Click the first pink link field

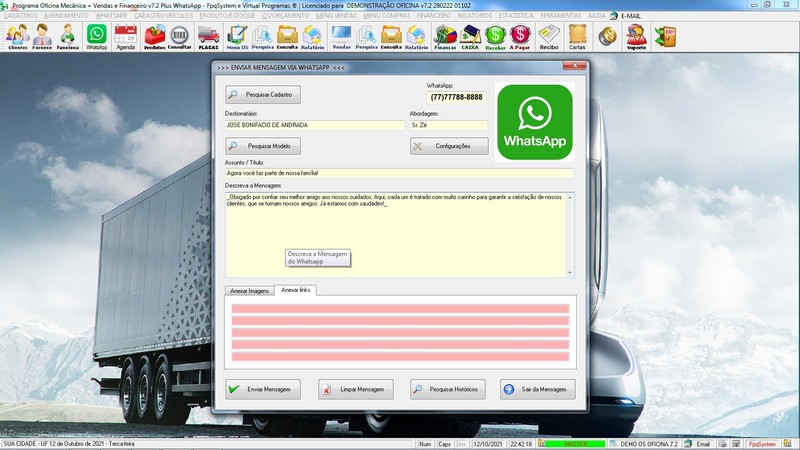400,309
